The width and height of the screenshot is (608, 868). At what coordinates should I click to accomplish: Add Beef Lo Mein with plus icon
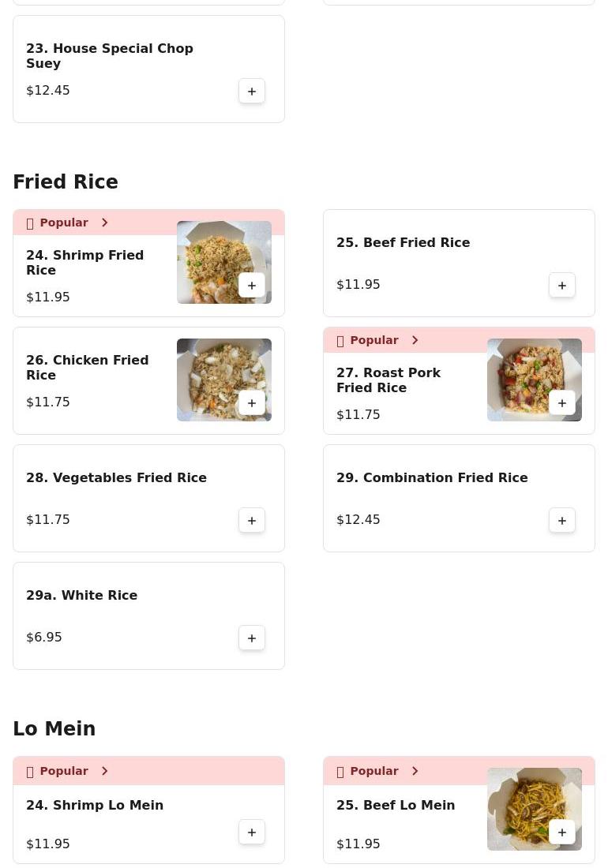pos(561,832)
